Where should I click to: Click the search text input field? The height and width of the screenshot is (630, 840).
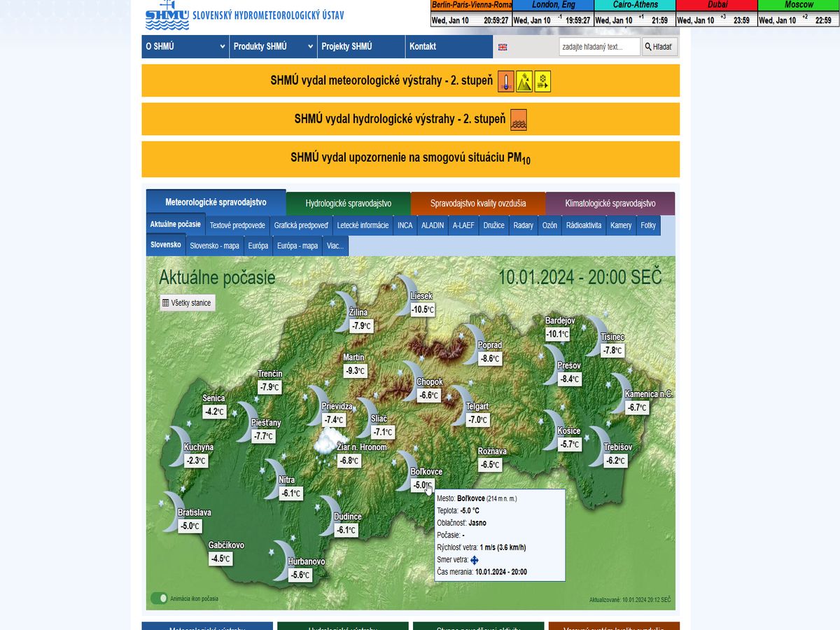click(599, 47)
